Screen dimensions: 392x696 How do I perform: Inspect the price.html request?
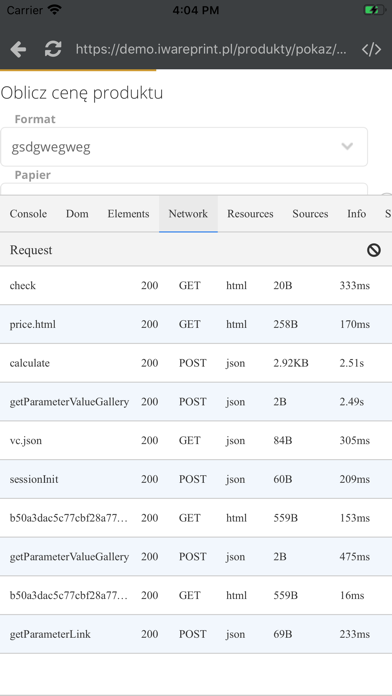pos(196,324)
